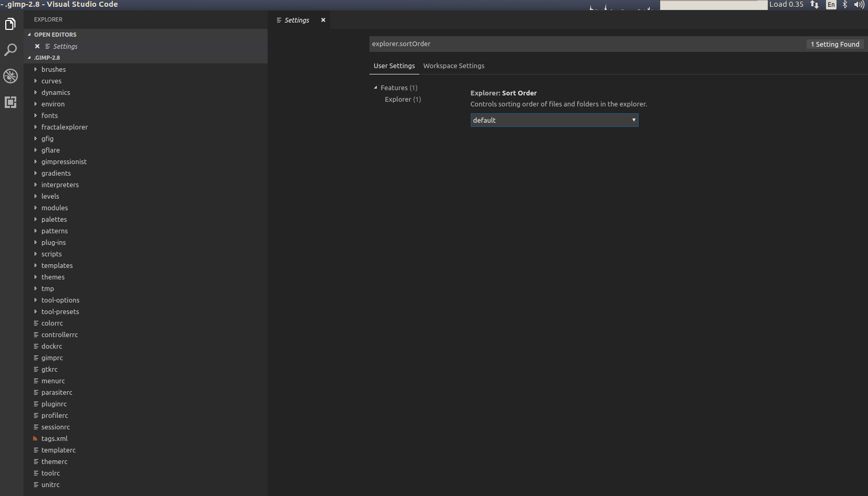Viewport: 868px width, 496px height.
Task: Focus the settings search field
Action: coord(587,44)
